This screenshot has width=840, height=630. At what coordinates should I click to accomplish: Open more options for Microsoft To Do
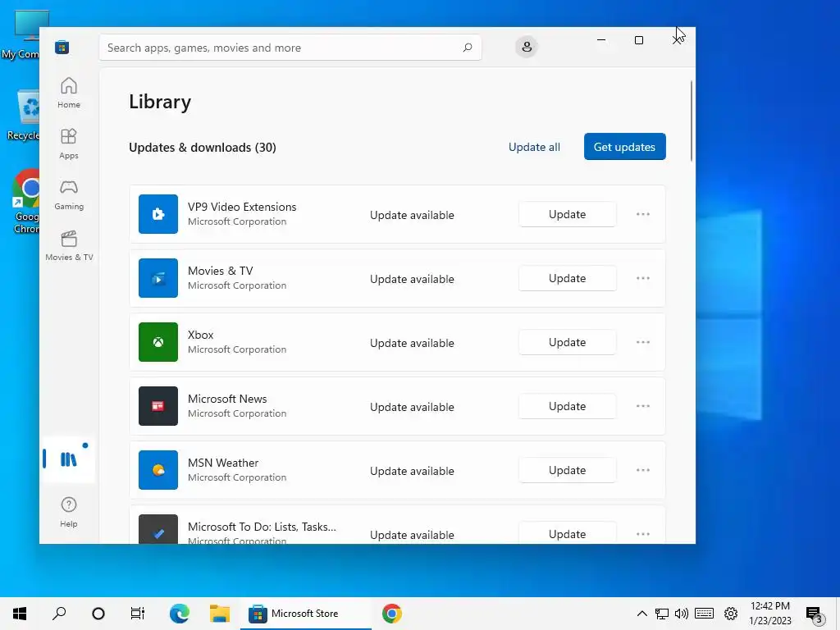pos(643,534)
